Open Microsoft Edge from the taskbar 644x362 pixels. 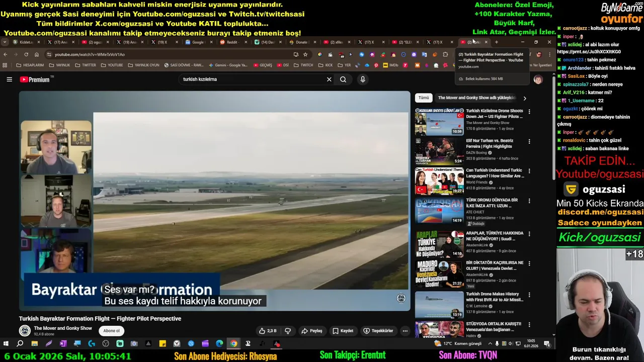pos(219,344)
